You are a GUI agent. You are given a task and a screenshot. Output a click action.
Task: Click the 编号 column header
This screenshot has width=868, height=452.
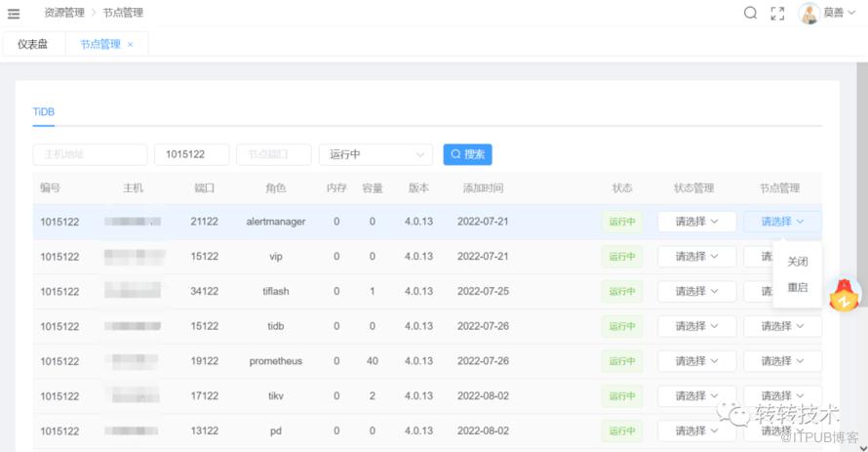50,188
